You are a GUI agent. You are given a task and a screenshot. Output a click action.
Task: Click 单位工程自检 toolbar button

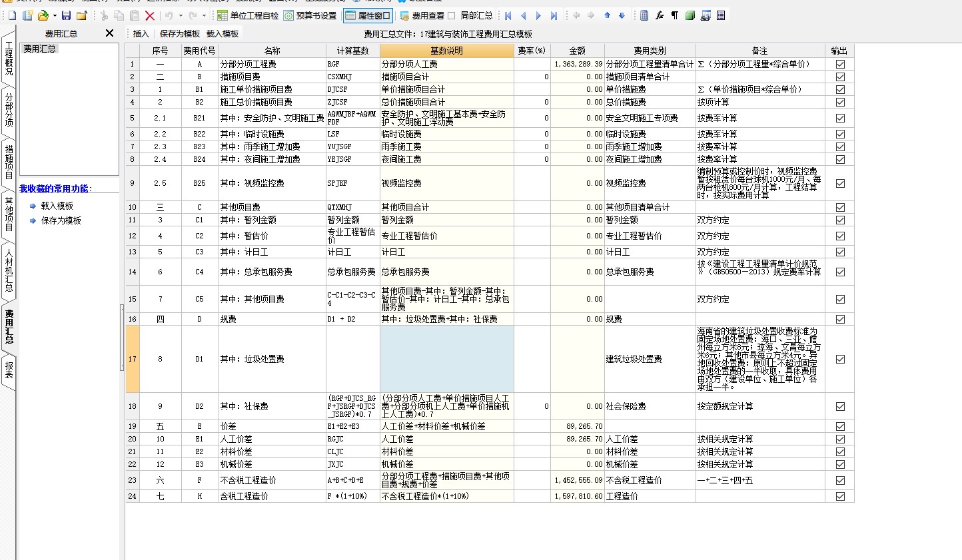pos(248,15)
